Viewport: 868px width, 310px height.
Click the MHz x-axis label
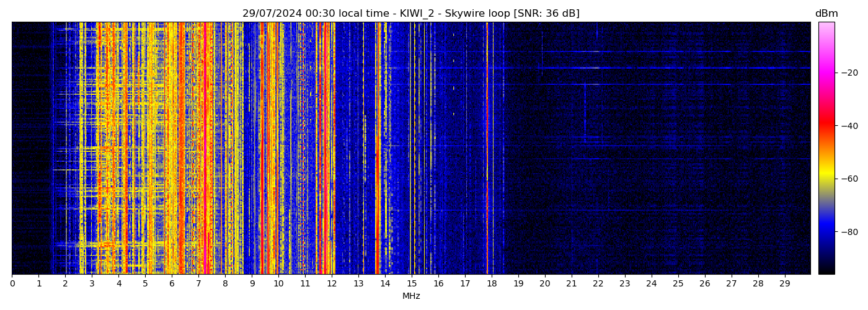pyautogui.click(x=411, y=296)
